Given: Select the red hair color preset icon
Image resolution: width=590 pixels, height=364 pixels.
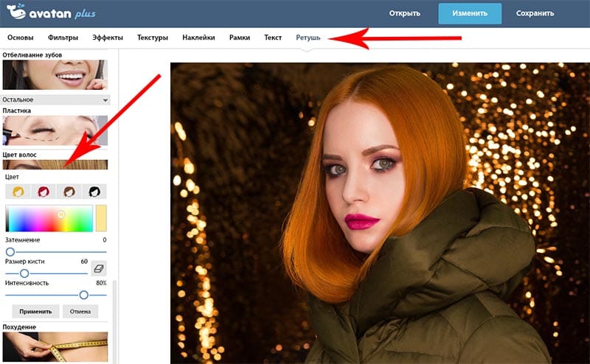Looking at the screenshot, I should (x=44, y=192).
